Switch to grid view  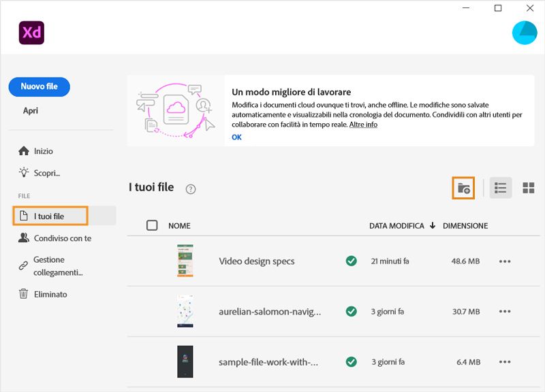pyautogui.click(x=528, y=188)
